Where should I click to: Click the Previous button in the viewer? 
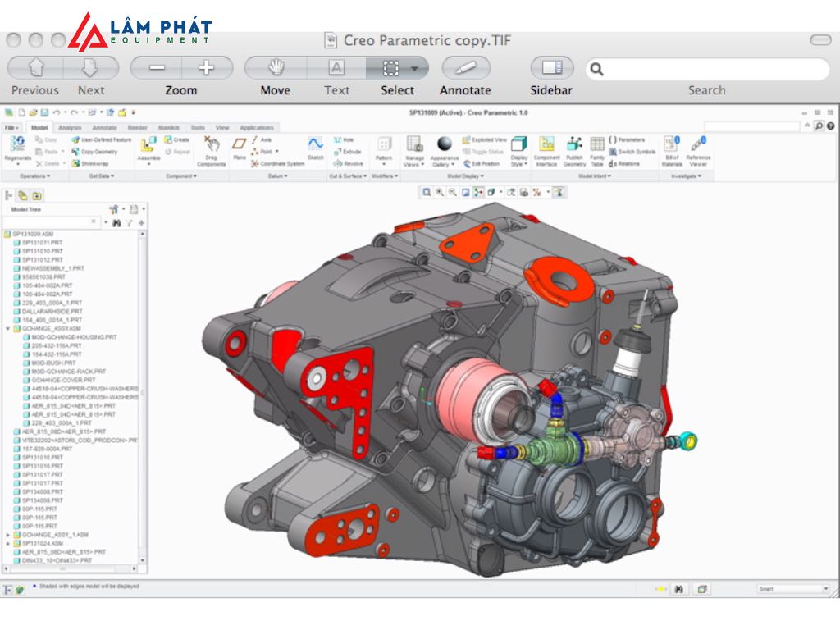pos(35,68)
